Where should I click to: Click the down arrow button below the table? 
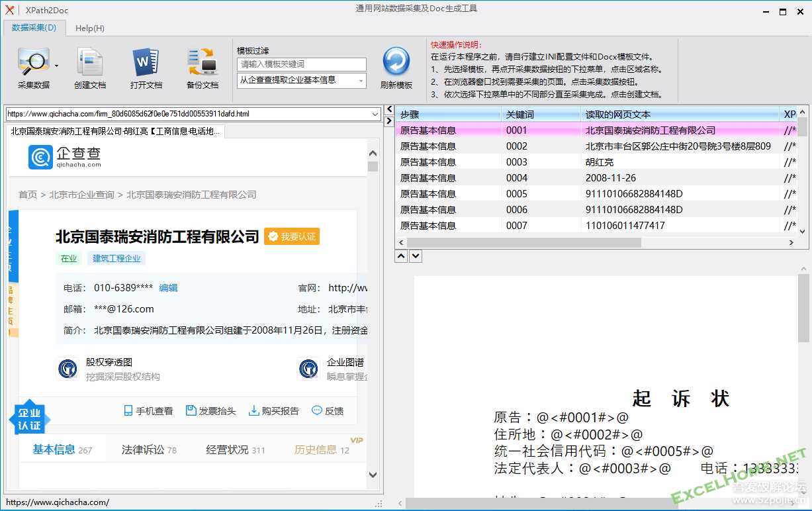pos(416,256)
